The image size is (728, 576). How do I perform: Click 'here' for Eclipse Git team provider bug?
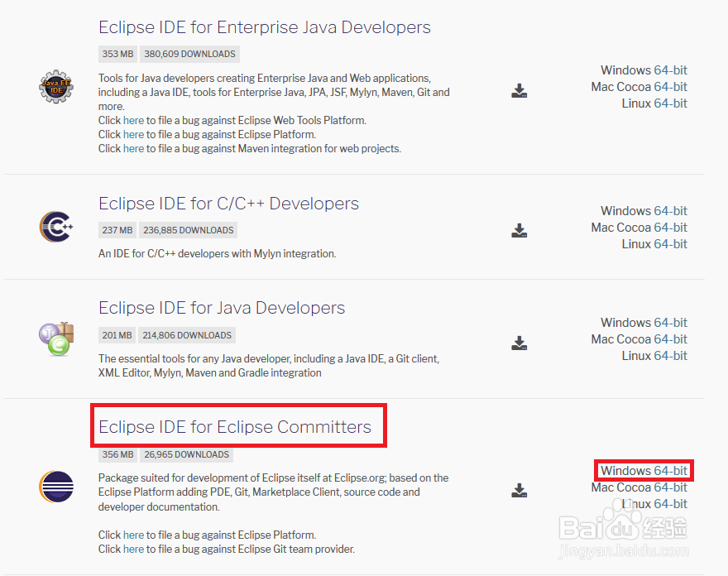pos(134,549)
